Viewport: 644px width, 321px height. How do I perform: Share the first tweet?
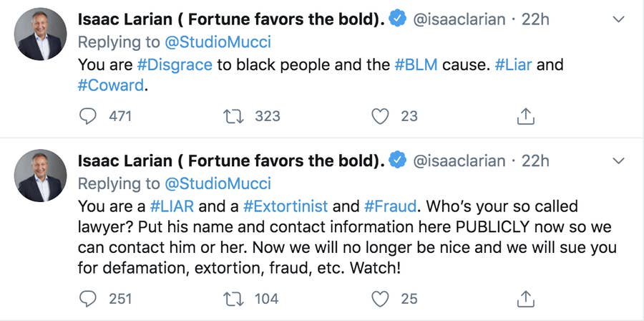pos(526,115)
